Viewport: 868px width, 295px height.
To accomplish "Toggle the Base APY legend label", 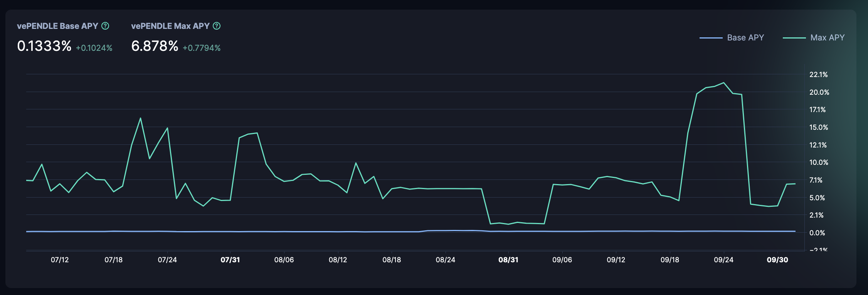I will [745, 38].
